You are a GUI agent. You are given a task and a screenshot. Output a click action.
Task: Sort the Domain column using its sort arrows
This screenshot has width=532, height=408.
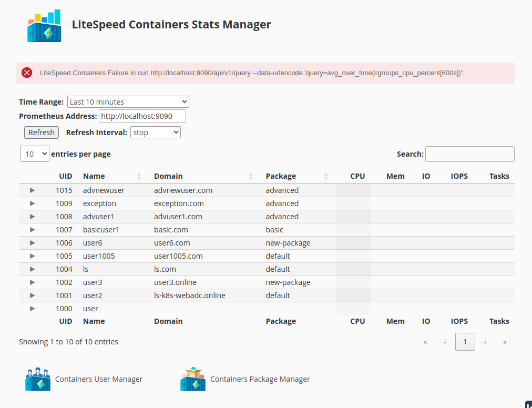250,176
